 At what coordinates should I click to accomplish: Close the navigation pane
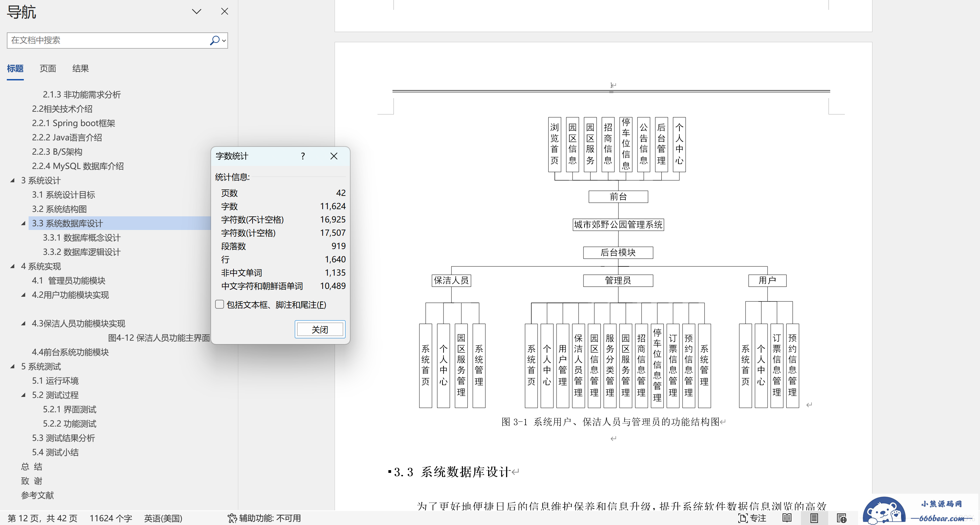(x=224, y=12)
